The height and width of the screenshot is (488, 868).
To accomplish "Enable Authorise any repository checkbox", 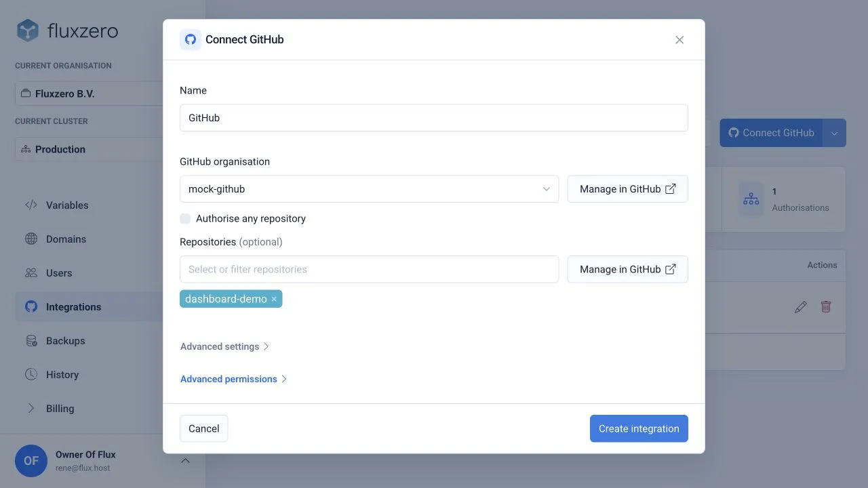I will (185, 219).
